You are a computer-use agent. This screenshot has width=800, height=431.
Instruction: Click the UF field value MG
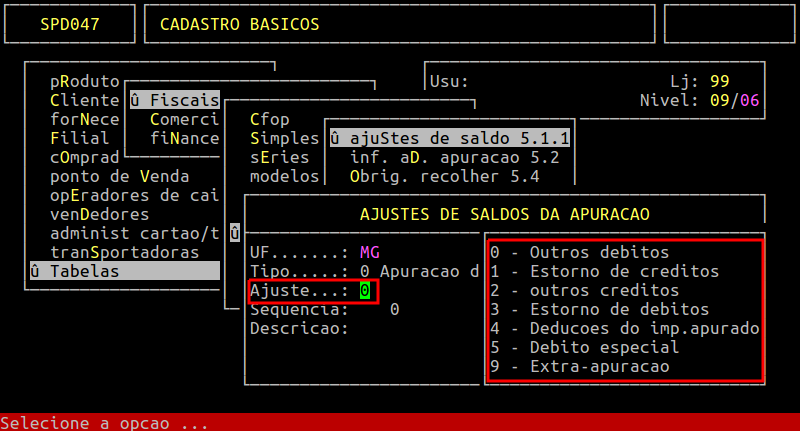pos(370,252)
